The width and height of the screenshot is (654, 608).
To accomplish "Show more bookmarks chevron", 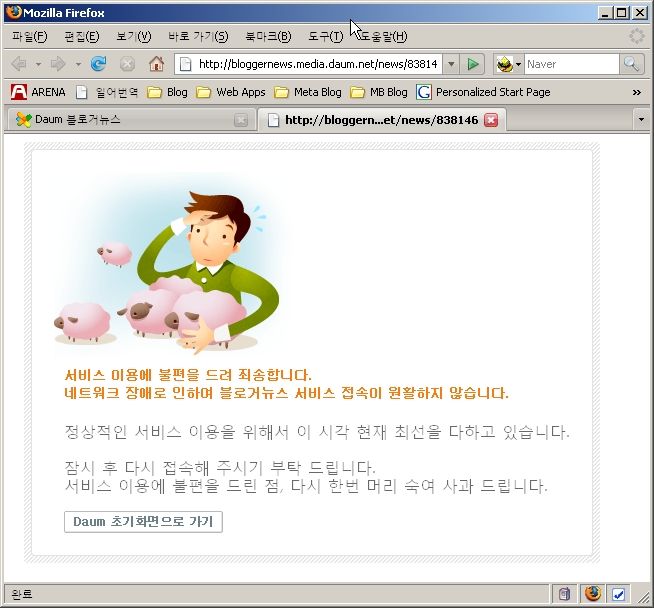I will (x=636, y=92).
